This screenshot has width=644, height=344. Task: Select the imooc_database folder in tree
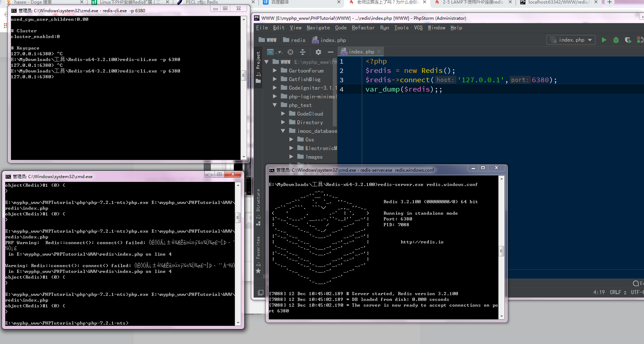tap(317, 131)
